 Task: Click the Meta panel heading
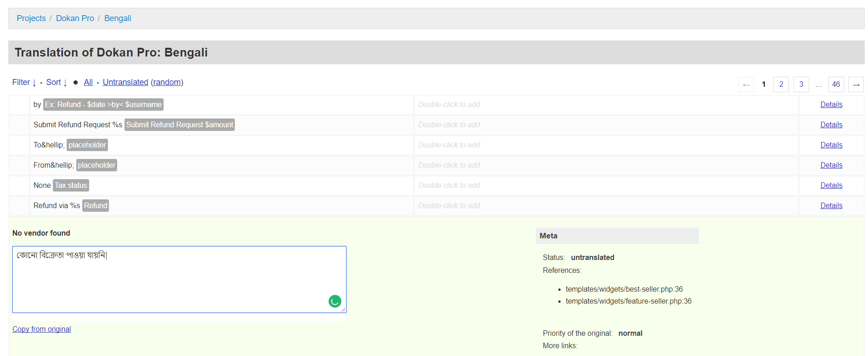click(617, 236)
